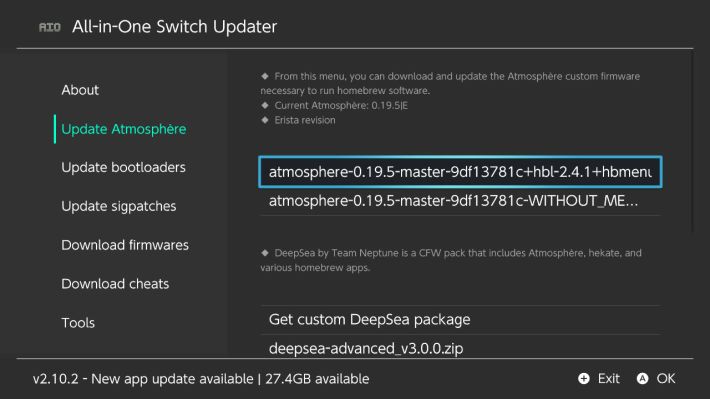Click the A button OK icon
This screenshot has width=710, height=399.
[x=642, y=379]
